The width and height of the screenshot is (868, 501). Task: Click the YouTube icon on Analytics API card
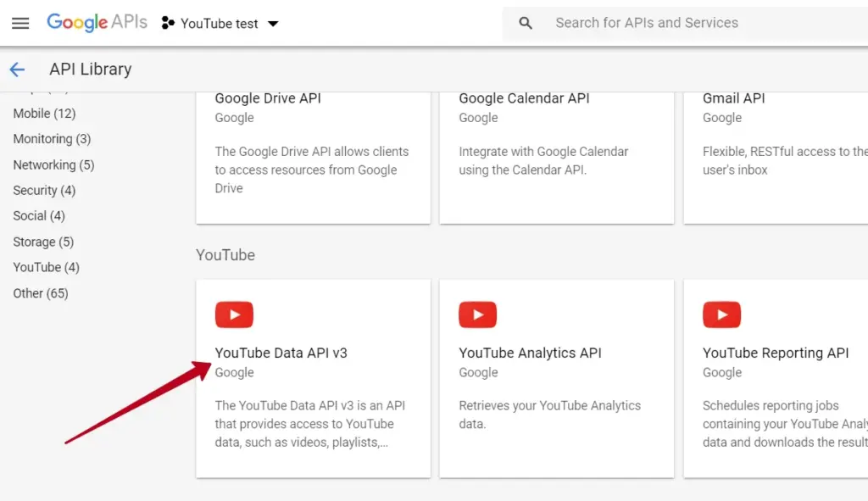(478, 315)
